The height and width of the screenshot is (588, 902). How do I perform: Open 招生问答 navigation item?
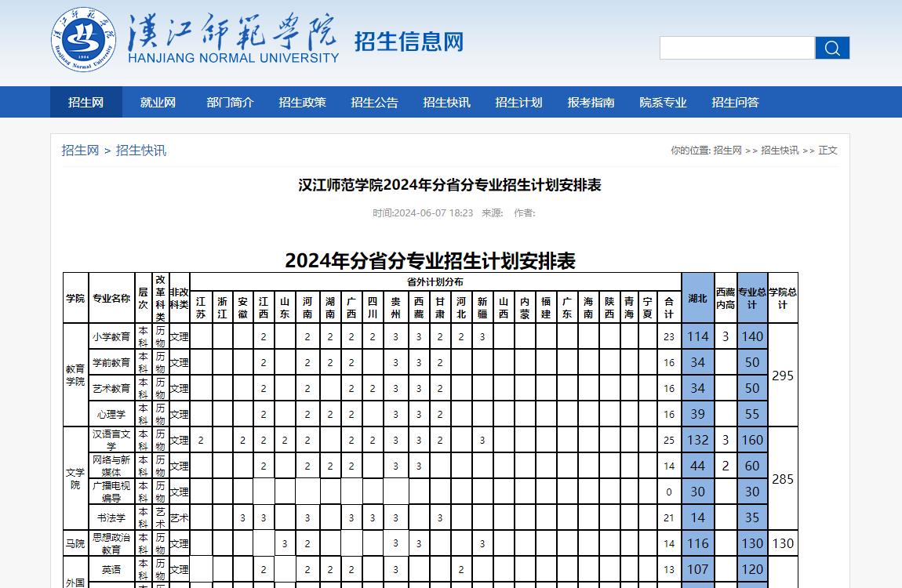tap(735, 102)
